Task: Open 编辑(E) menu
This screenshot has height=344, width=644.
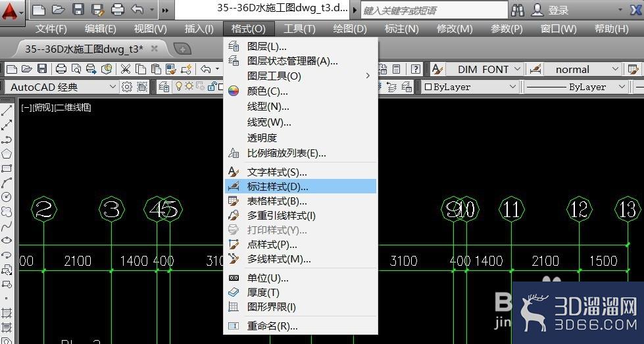Action: click(100, 29)
